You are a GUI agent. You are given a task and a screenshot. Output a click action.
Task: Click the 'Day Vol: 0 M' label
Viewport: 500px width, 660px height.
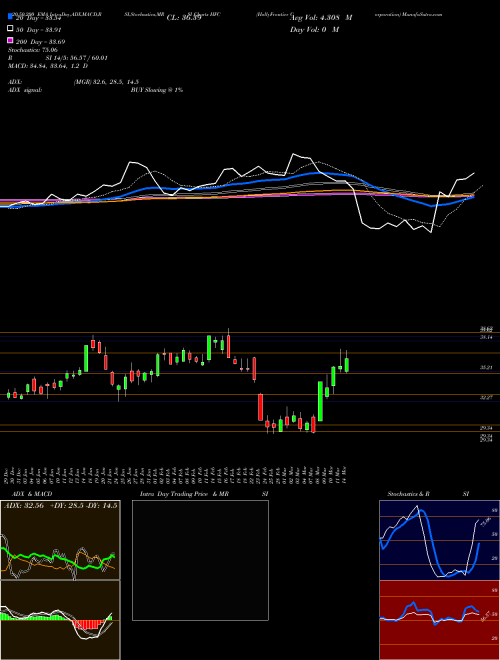click(x=315, y=30)
